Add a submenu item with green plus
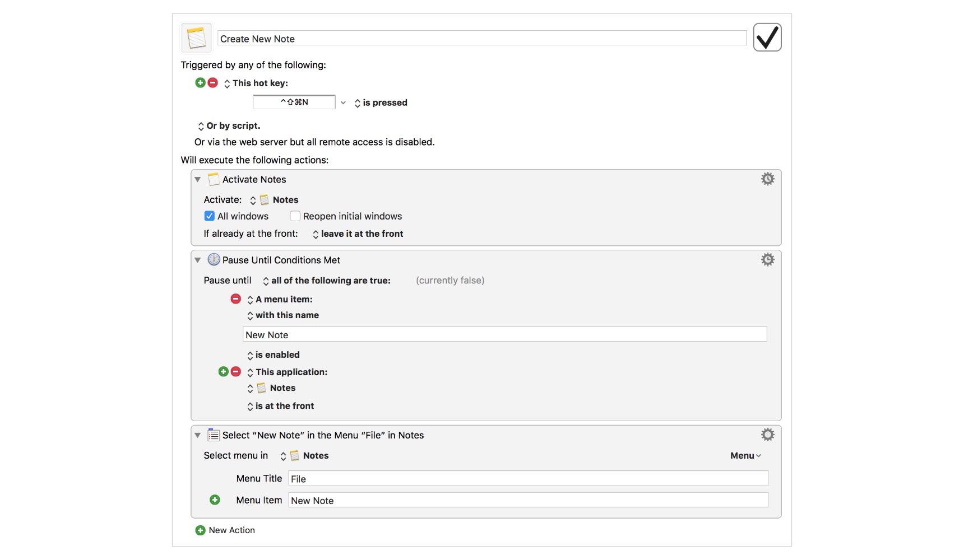The image size is (964, 560). [215, 500]
